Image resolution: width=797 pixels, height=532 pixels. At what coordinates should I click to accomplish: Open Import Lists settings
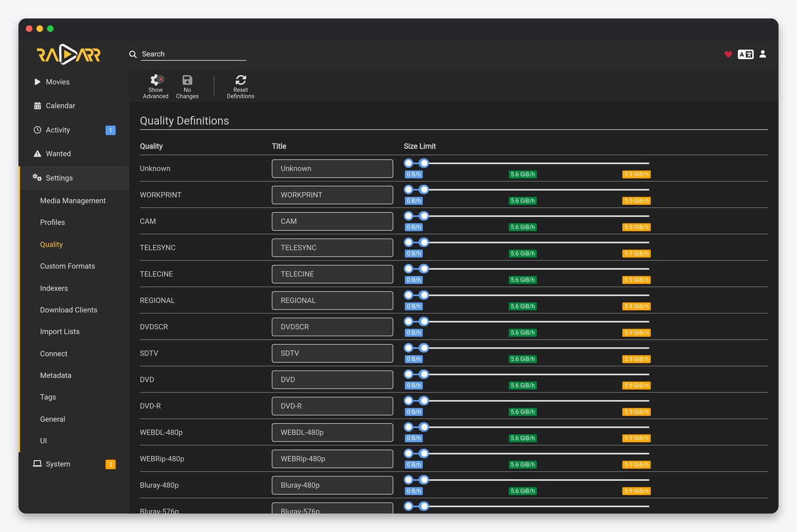point(60,332)
